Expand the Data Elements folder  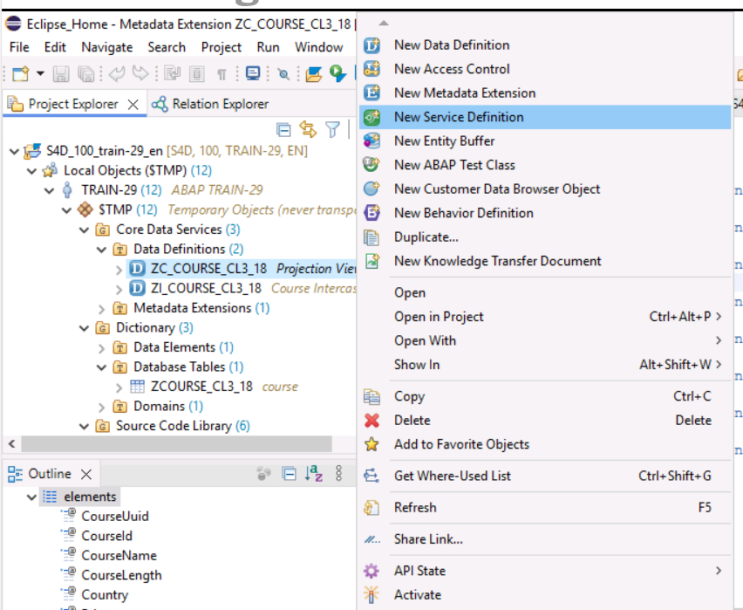(x=101, y=348)
